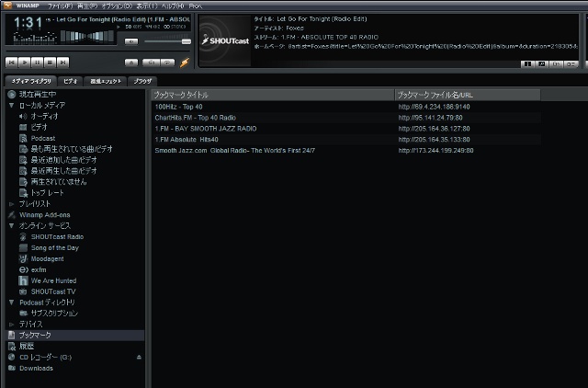Open Downloads in the sidebar

(x=36, y=368)
